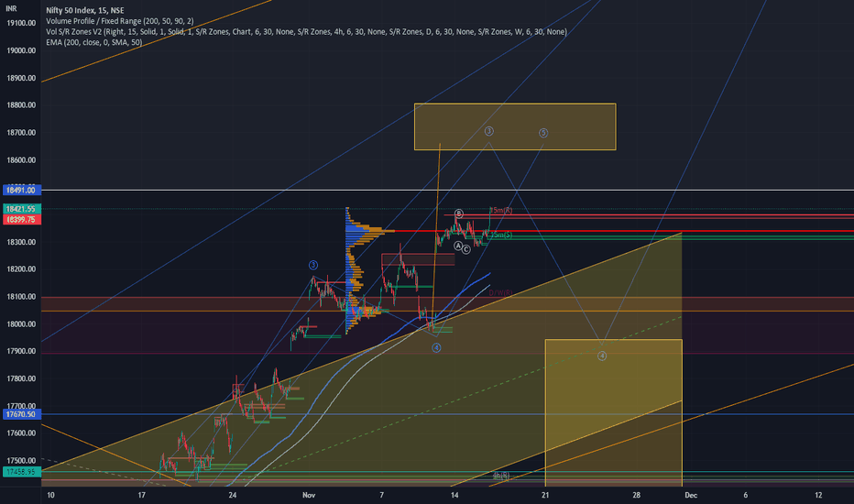Click the 17600.00 price axis label
The height and width of the screenshot is (504, 854).
pos(21,433)
